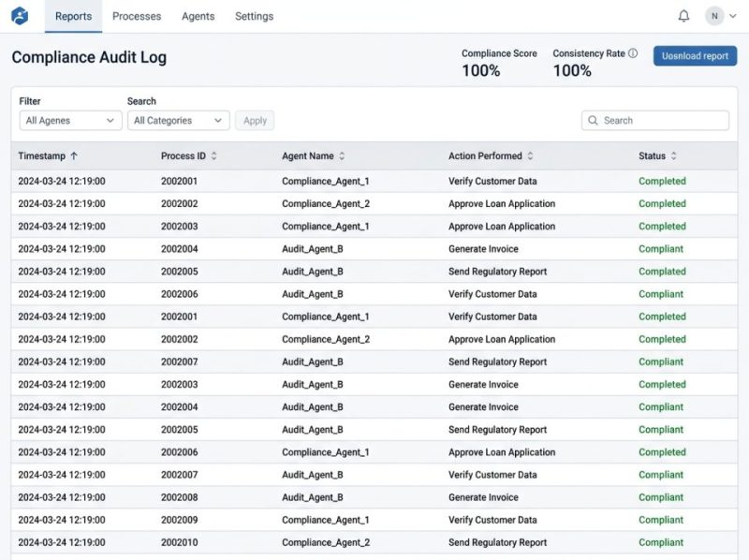The width and height of the screenshot is (749, 560).
Task: Click the Compliant status for 2002010
Action: click(x=661, y=542)
